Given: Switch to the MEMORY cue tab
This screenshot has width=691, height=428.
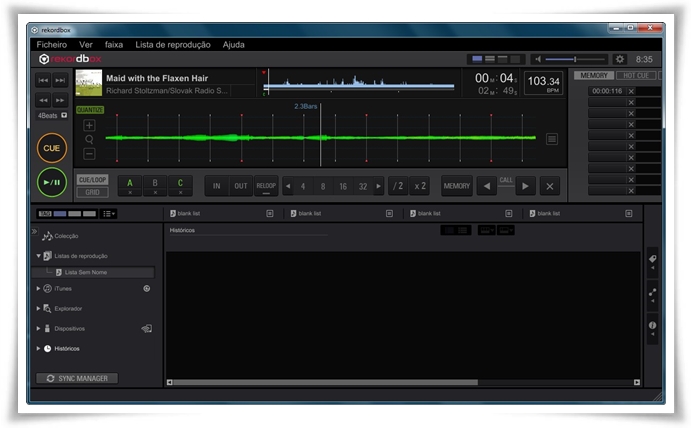Looking at the screenshot, I should [594, 75].
